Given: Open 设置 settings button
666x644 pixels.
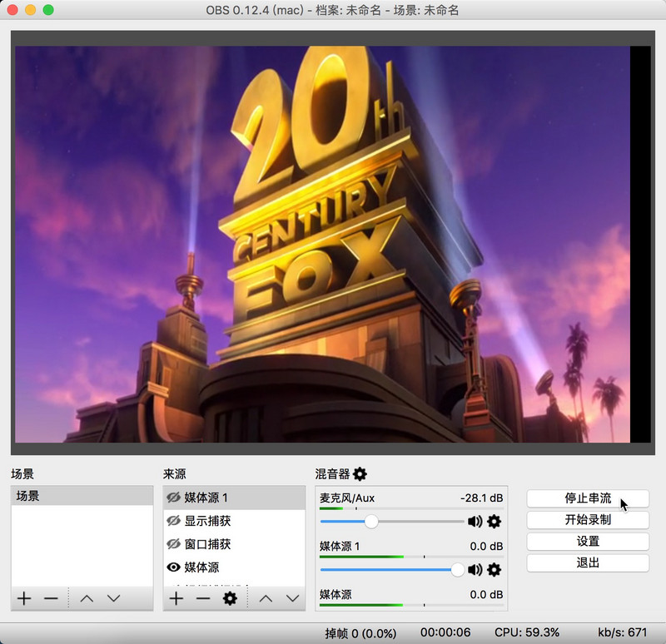Looking at the screenshot, I should (x=588, y=542).
